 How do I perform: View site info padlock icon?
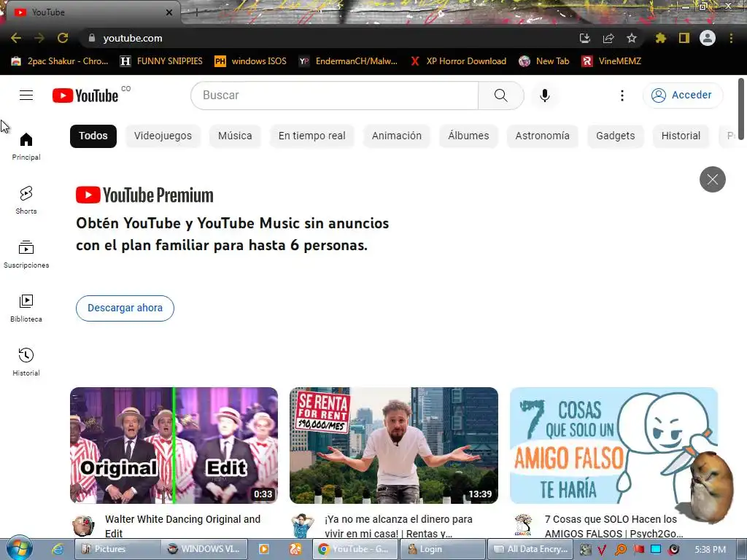[x=92, y=38]
